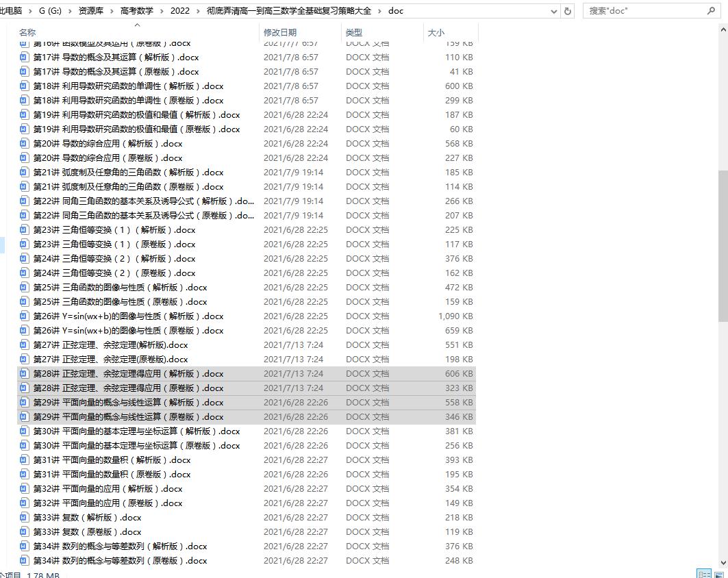
Task: Expand the chevron before doc in the path
Action: [x=380, y=11]
